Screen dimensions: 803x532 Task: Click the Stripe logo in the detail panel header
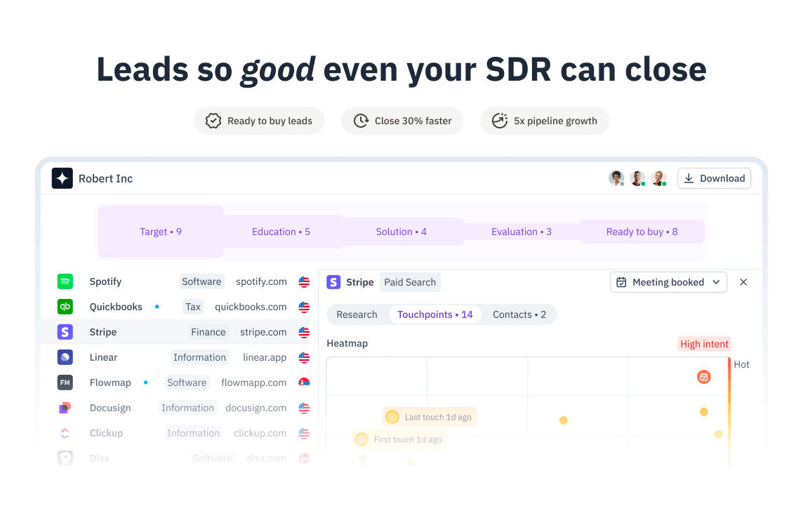[x=333, y=282]
